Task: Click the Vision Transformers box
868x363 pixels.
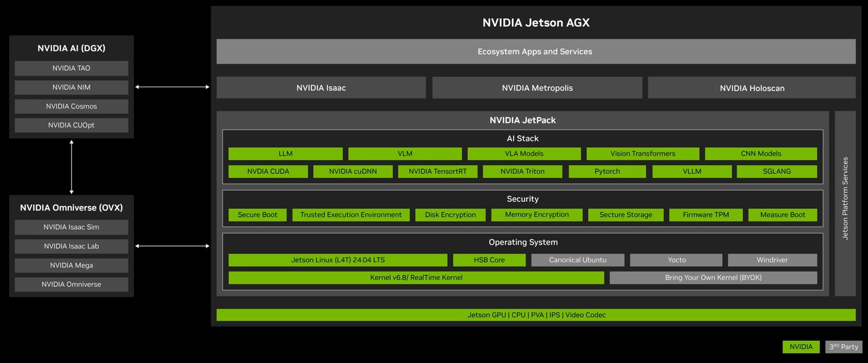Action: pyautogui.click(x=642, y=154)
